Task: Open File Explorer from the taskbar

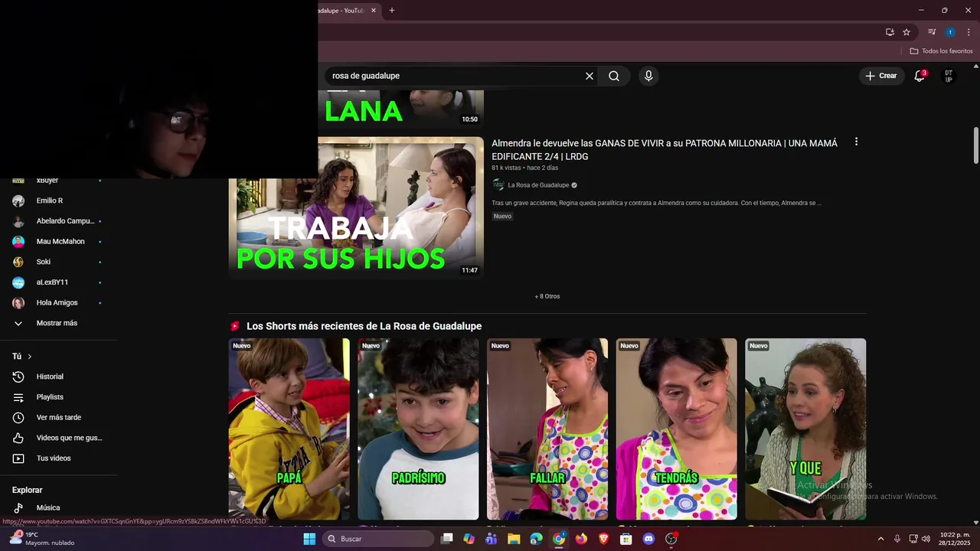Action: (514, 539)
